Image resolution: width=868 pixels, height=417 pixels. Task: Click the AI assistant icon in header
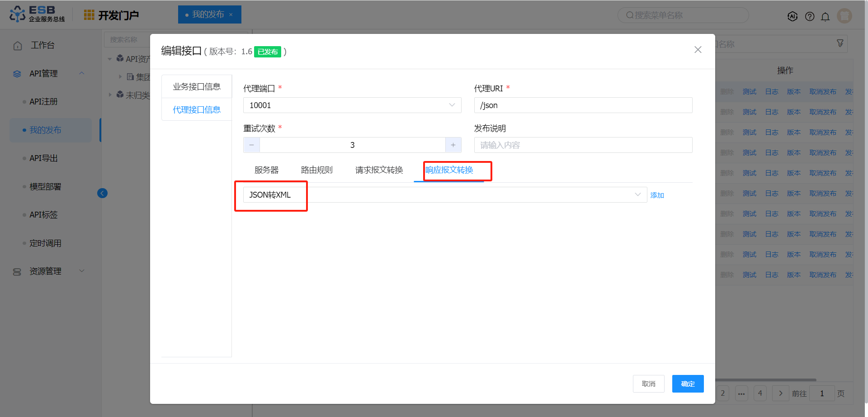click(792, 16)
